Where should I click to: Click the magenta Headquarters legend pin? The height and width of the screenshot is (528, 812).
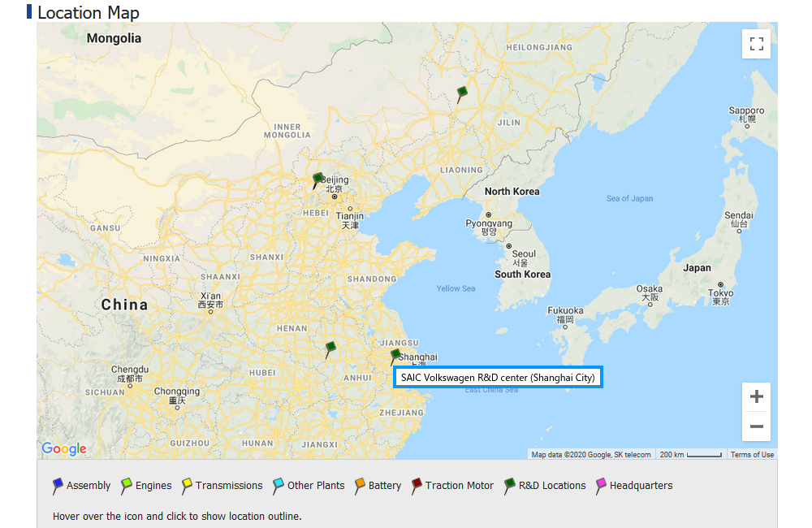(x=601, y=486)
